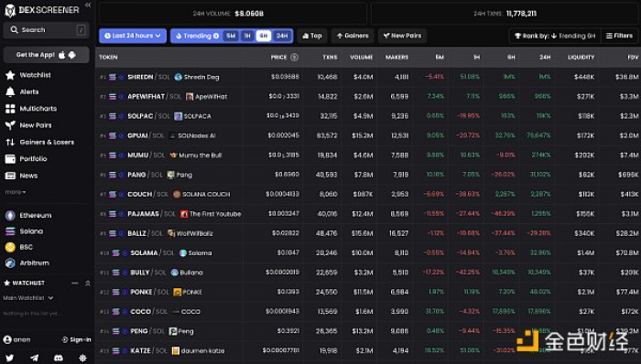Collapse WATCHLIST panel with chevron

[x=88, y=283]
